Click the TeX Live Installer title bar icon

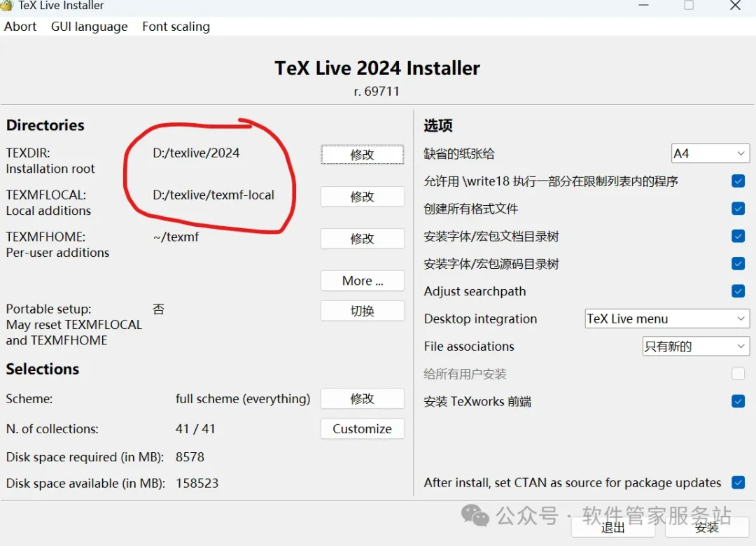click(x=7, y=6)
